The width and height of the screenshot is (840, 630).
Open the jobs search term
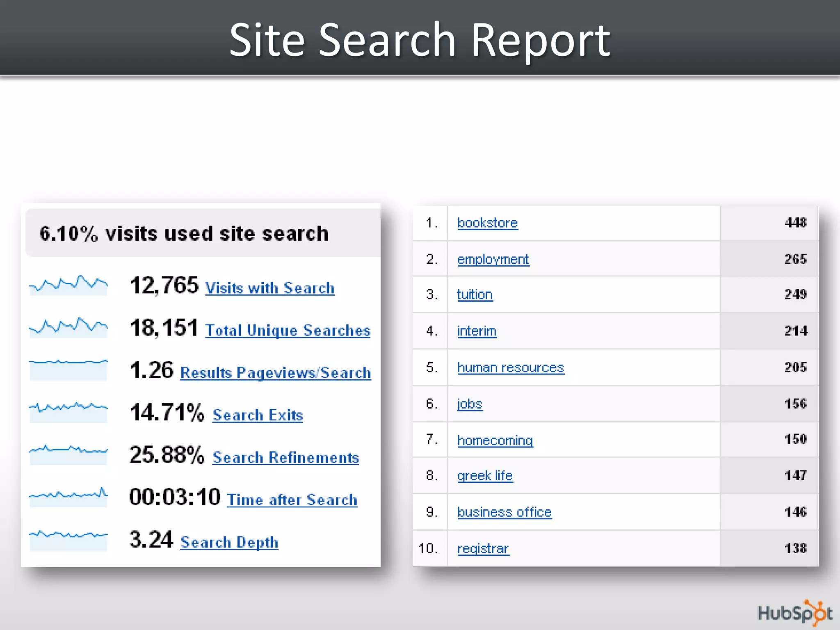(470, 404)
